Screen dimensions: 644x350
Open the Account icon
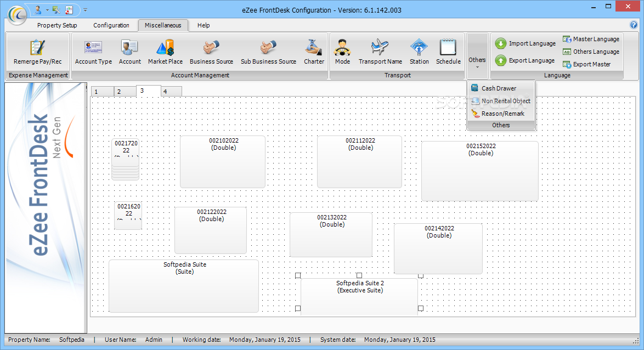[130, 48]
